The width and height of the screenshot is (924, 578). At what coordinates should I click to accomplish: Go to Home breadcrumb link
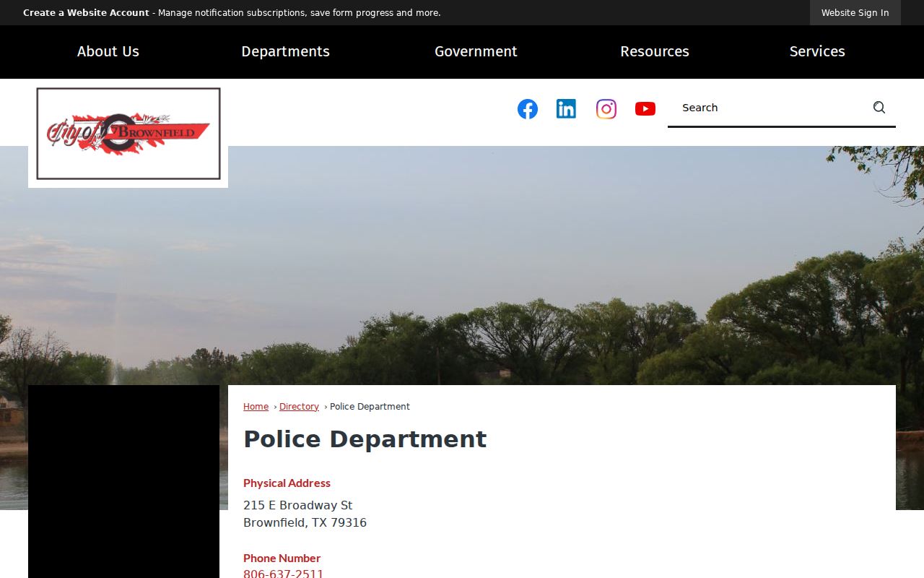coord(256,407)
